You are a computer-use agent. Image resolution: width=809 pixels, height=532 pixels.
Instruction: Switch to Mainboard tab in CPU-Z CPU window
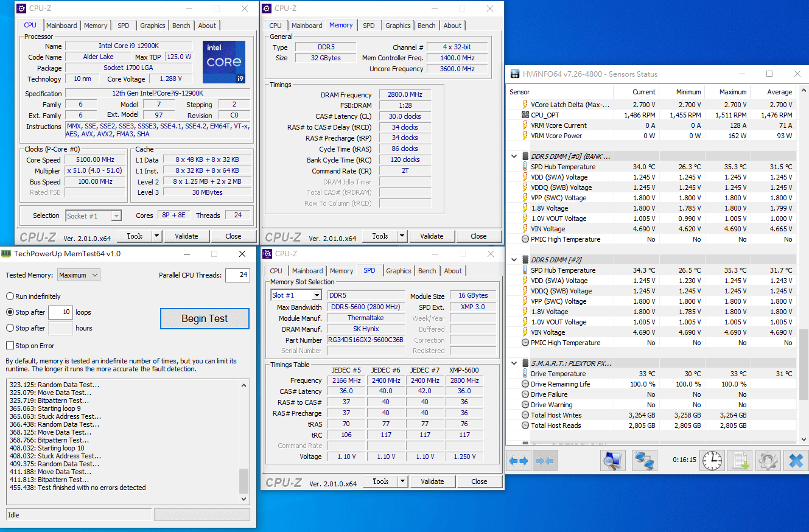click(x=61, y=26)
